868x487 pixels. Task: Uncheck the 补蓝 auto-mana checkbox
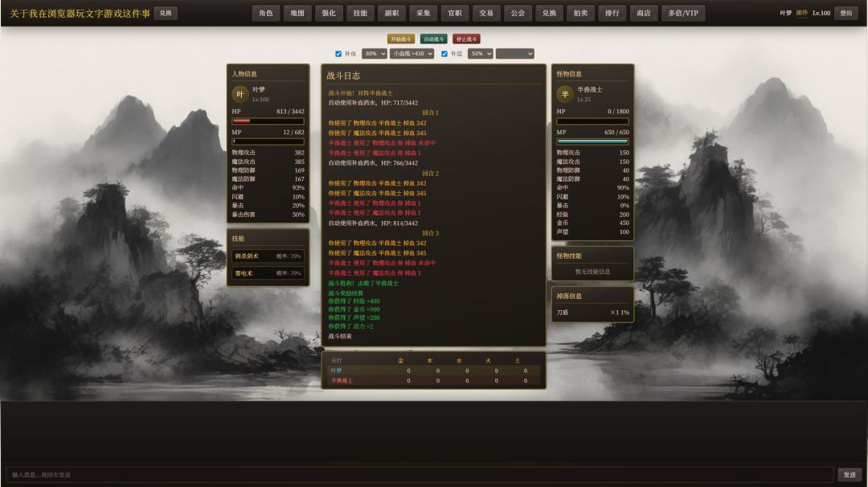(444, 54)
